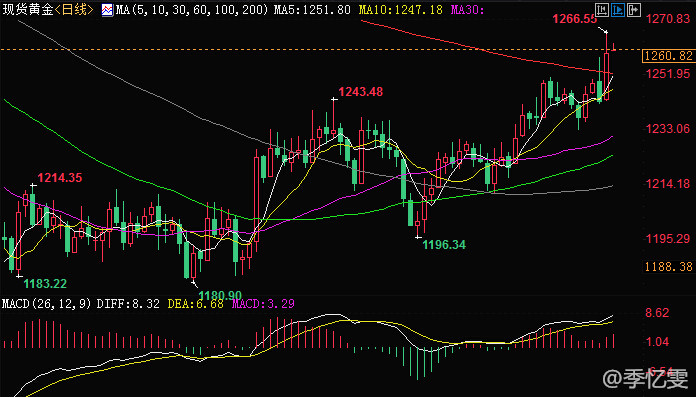
Task: Open the MA indicator icon settings
Action: pos(107,10)
